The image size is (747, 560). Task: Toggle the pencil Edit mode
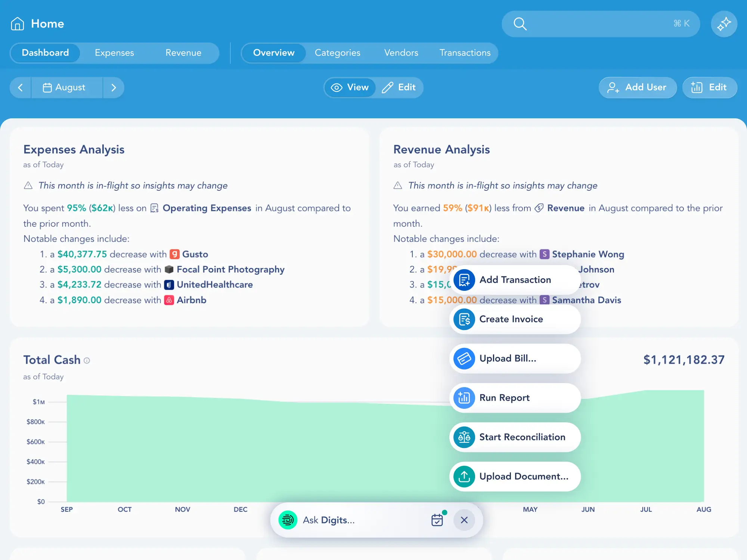tap(399, 87)
